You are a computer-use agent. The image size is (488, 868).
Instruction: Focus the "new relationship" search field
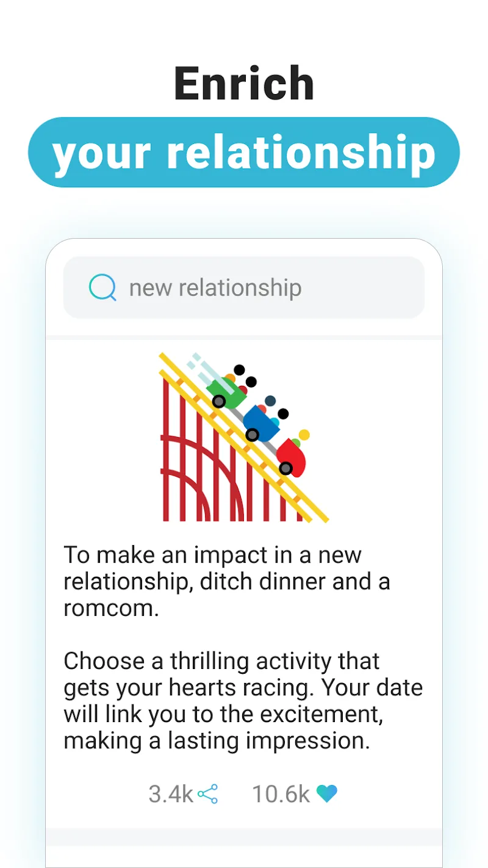(x=244, y=288)
